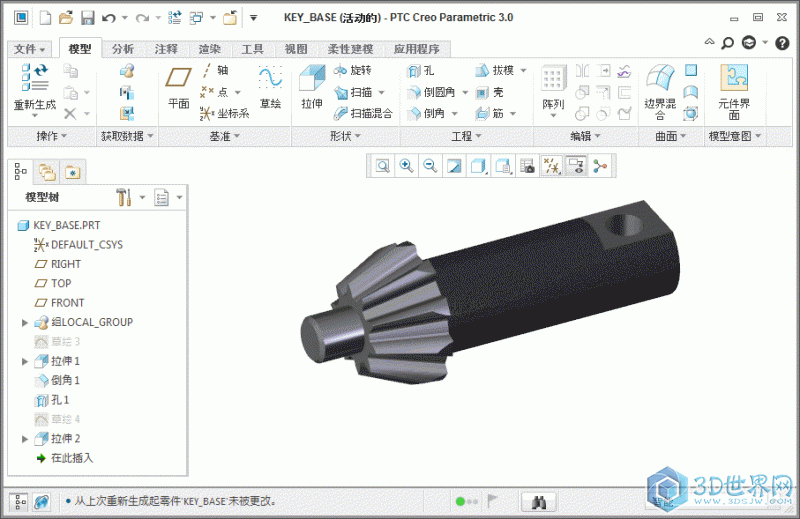
Task: Create a datum 平面 plane
Action: (x=179, y=88)
